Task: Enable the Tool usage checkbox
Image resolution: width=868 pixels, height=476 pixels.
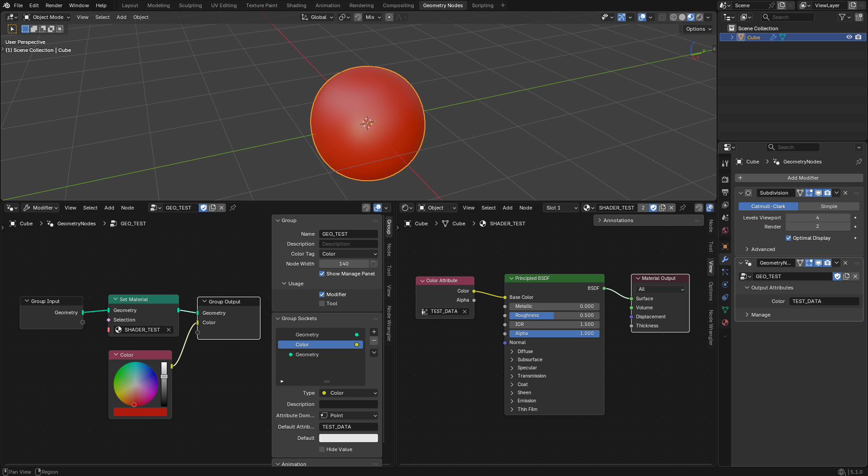Action: coord(322,303)
